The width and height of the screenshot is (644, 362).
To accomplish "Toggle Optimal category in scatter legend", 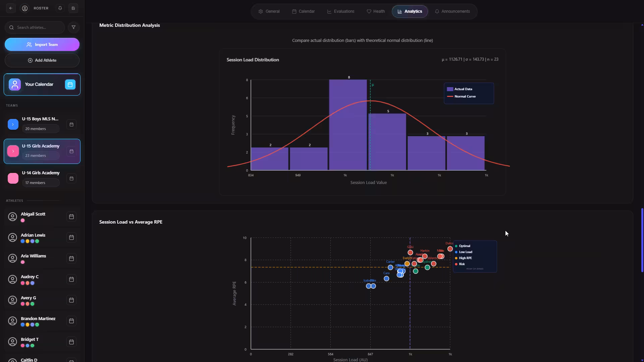I will (463, 246).
